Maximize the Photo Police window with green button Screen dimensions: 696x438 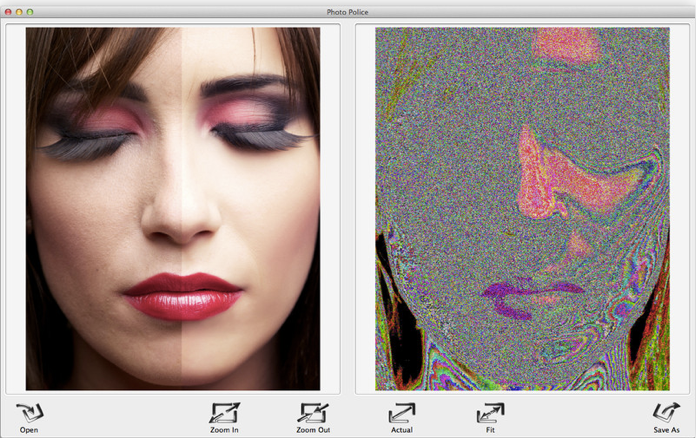[x=30, y=12]
